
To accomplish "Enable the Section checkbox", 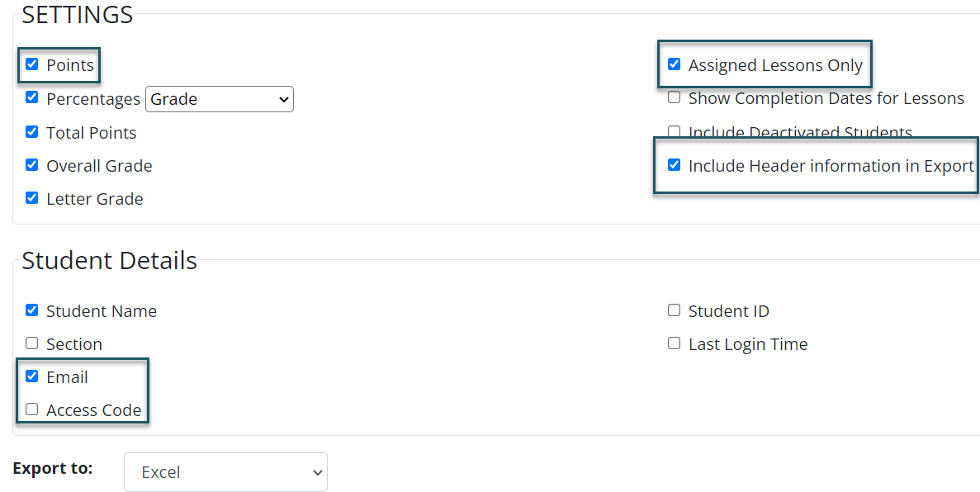I will click(32, 343).
